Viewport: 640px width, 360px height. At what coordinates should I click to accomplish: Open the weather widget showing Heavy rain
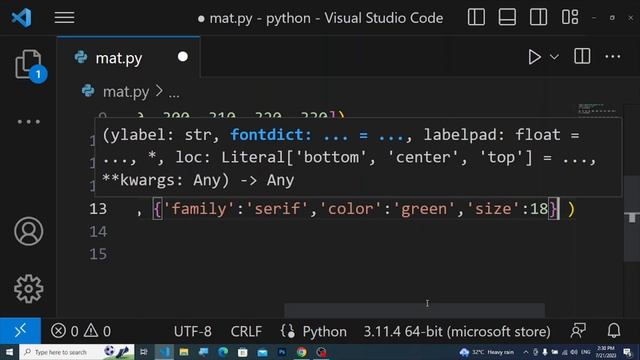[x=487, y=352]
